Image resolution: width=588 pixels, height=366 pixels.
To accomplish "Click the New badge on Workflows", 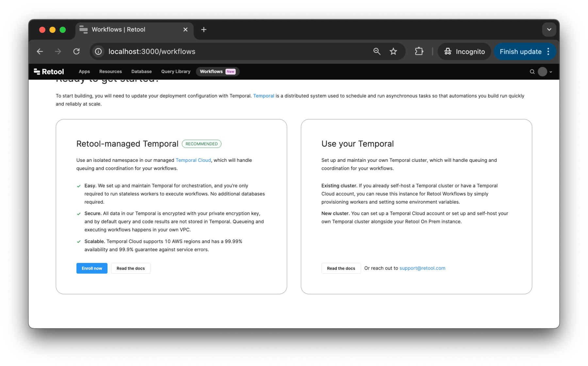I will point(231,72).
